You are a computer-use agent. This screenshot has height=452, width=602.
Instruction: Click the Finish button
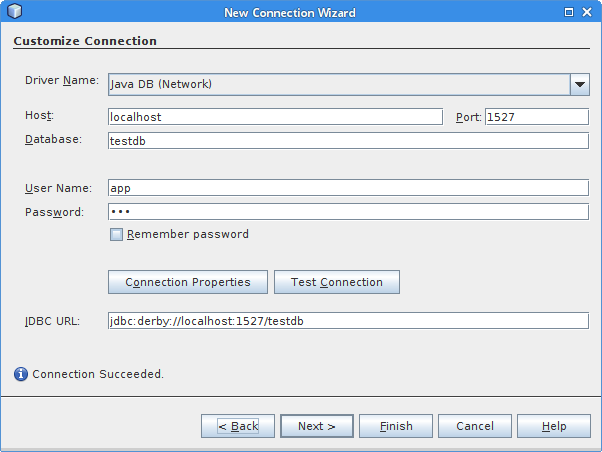pos(396,426)
